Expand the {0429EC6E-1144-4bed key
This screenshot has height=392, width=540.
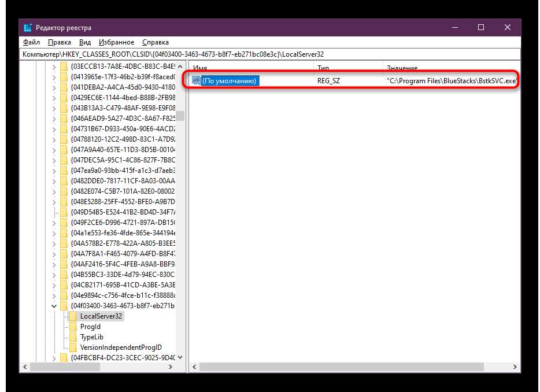(x=54, y=98)
